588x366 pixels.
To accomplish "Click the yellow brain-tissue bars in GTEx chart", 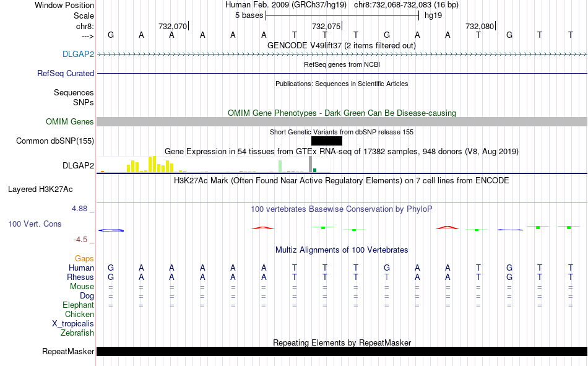I will tap(150, 164).
